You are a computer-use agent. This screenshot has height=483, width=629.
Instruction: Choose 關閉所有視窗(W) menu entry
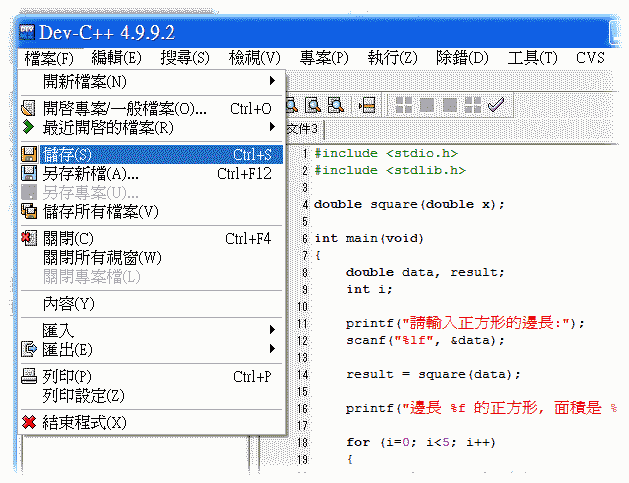coord(152,258)
